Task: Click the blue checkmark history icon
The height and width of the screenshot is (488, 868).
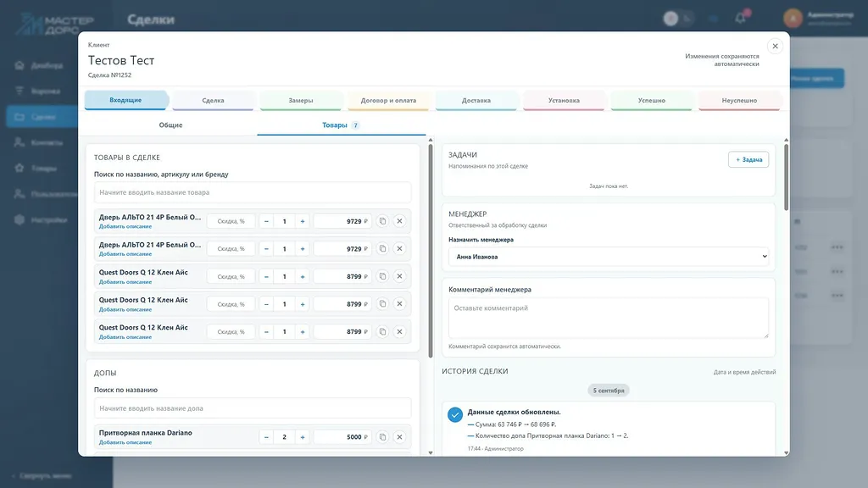Action: [455, 414]
